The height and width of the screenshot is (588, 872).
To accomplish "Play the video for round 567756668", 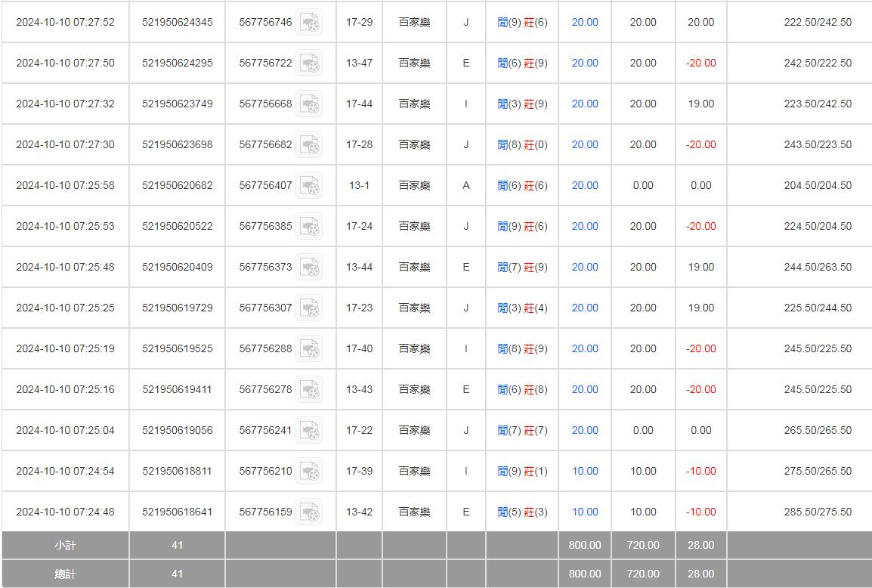I will pos(308,104).
